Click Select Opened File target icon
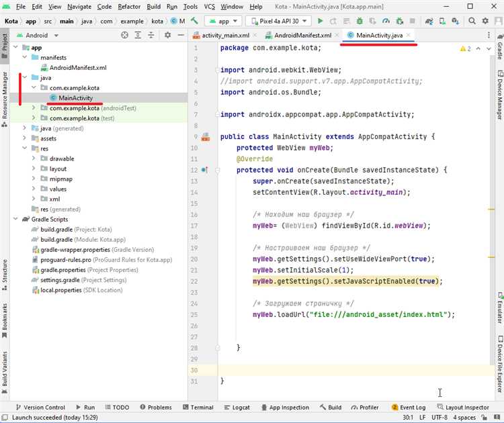 tap(124, 35)
